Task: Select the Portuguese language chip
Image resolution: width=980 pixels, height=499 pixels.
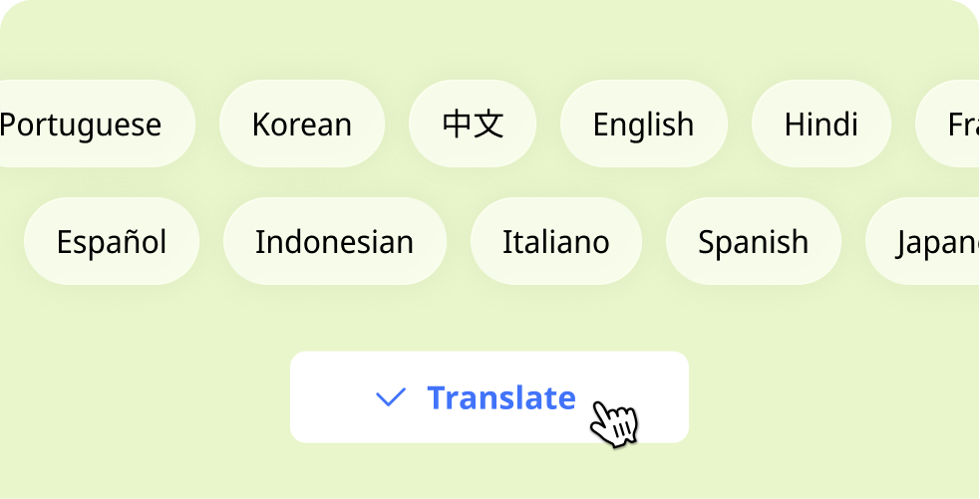Action: coord(90,125)
